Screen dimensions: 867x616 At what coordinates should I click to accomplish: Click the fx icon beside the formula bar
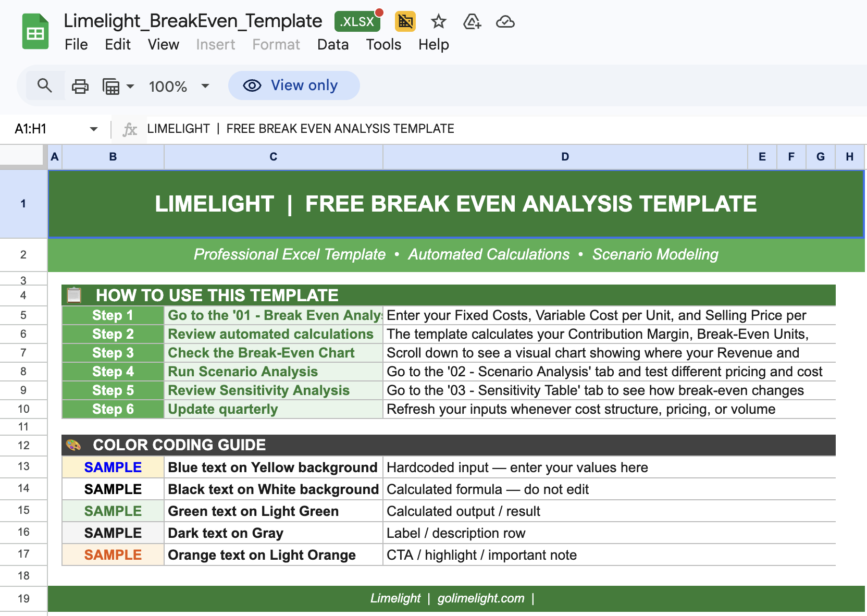coord(129,129)
